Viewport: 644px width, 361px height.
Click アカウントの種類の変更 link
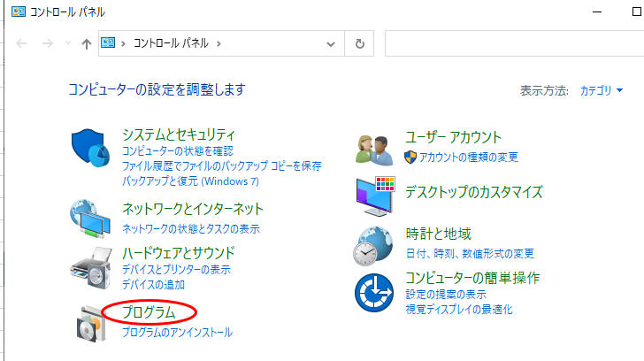[x=469, y=157]
